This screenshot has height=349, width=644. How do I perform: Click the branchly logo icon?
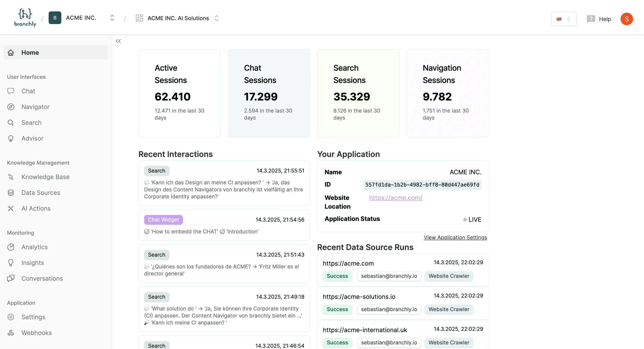click(25, 17)
